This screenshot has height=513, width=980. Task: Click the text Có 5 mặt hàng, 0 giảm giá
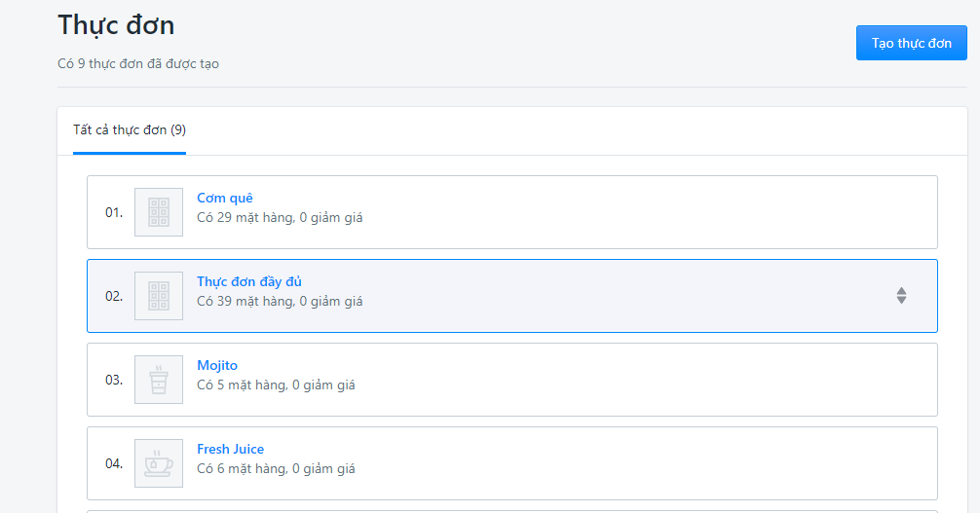click(x=277, y=385)
